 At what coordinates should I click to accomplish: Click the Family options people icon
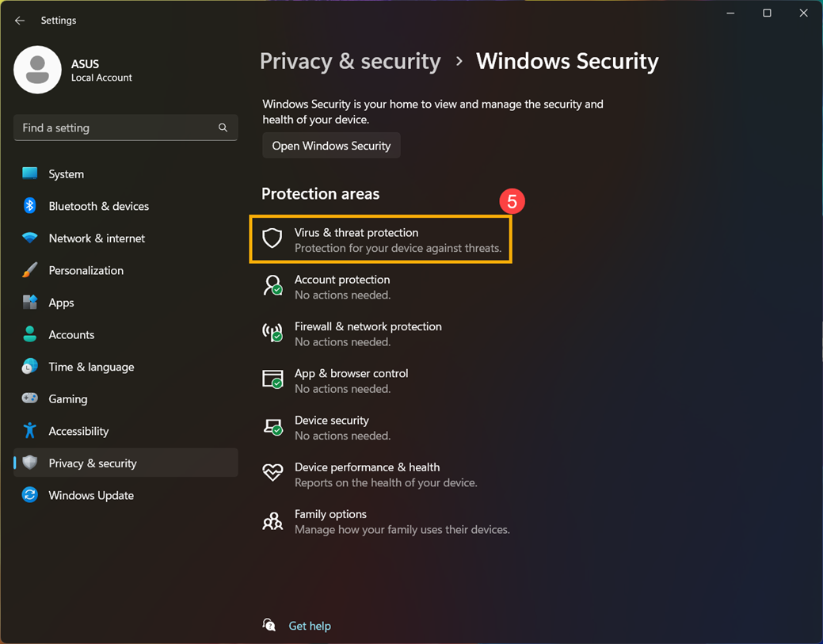[272, 521]
